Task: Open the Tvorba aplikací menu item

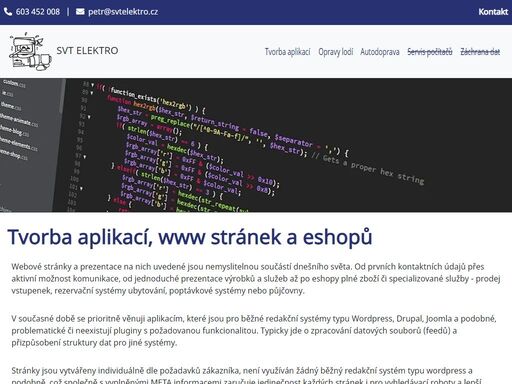Action: pos(287,52)
